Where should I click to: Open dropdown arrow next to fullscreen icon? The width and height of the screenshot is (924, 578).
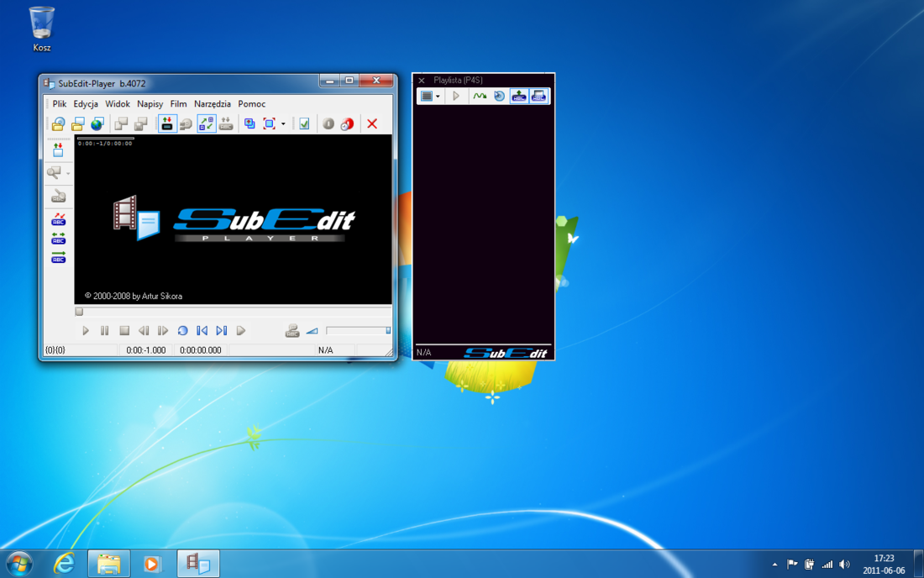pyautogui.click(x=283, y=124)
